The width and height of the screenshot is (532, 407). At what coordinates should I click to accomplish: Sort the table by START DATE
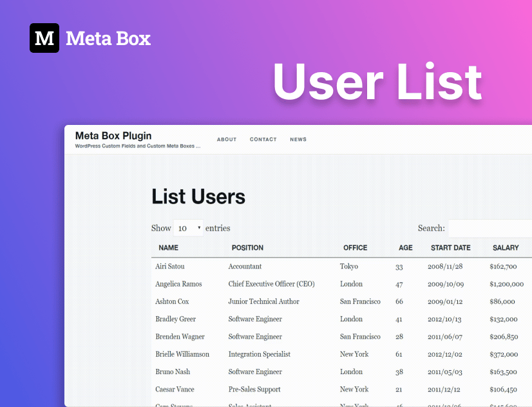pos(450,247)
